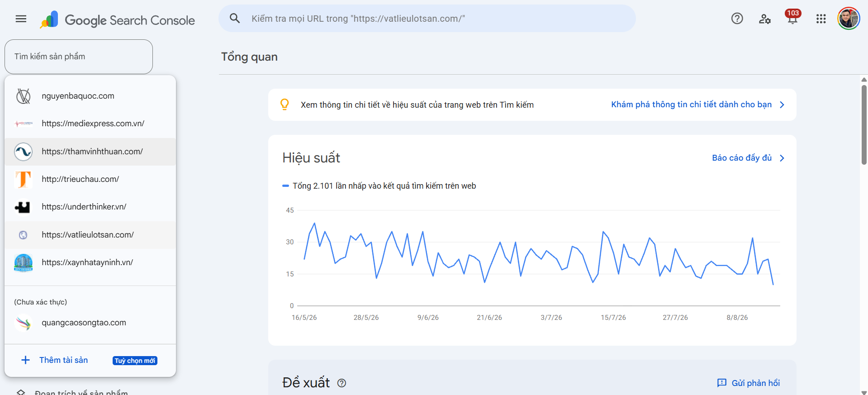Click the page vertical scrollbar thumb

[864, 124]
